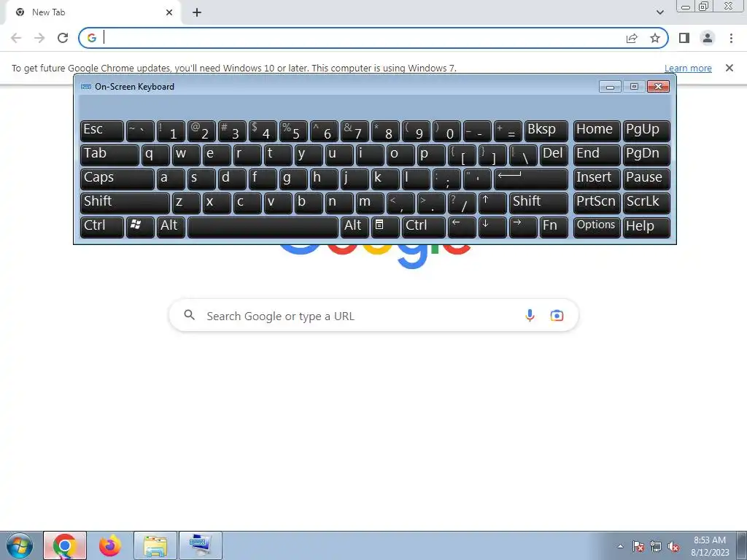The image size is (747, 560).
Task: Toggle the right Shift key
Action: coord(538,203)
